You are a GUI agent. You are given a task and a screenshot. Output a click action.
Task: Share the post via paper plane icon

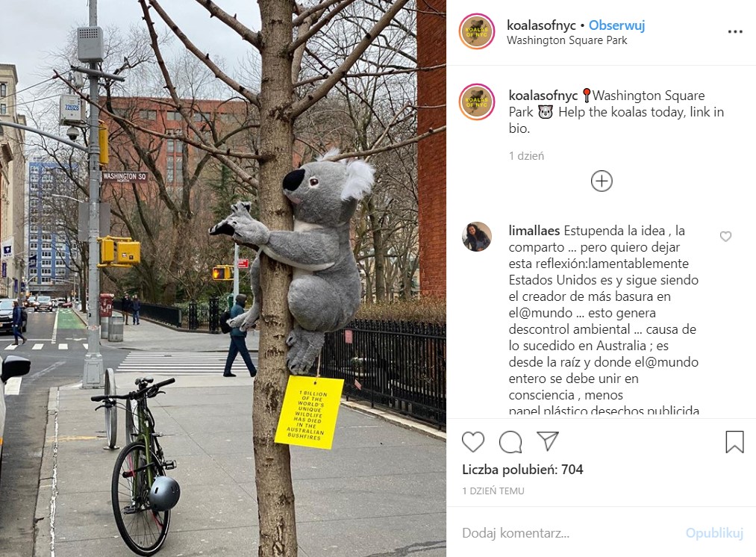(548, 441)
